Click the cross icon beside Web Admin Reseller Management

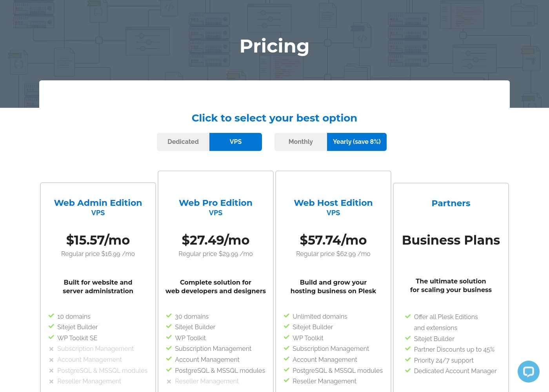[x=51, y=381]
